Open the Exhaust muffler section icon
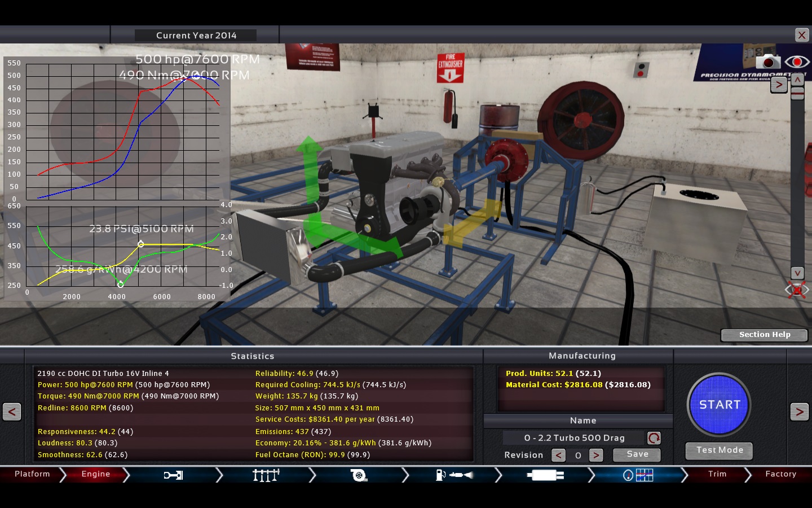 tap(545, 475)
